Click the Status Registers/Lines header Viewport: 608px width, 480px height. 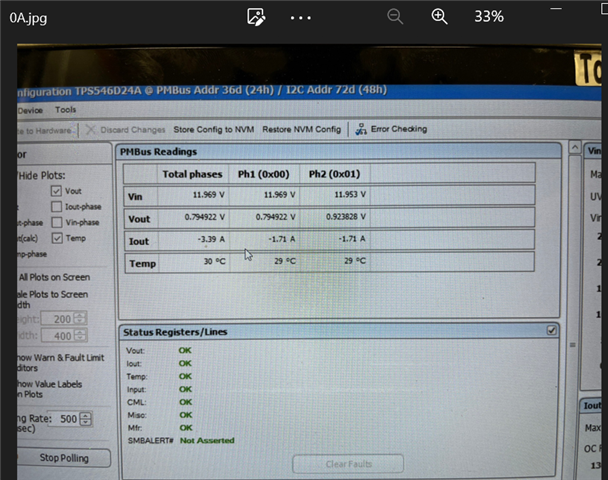[x=338, y=332]
